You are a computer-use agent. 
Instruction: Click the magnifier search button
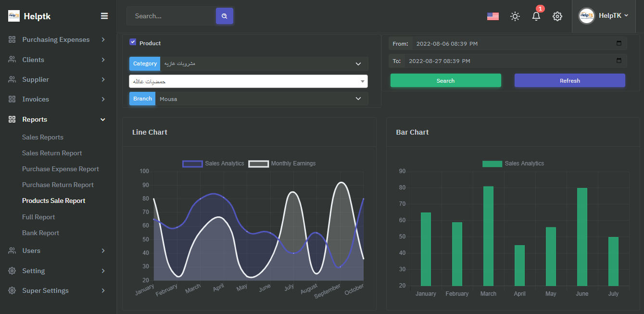click(x=224, y=16)
